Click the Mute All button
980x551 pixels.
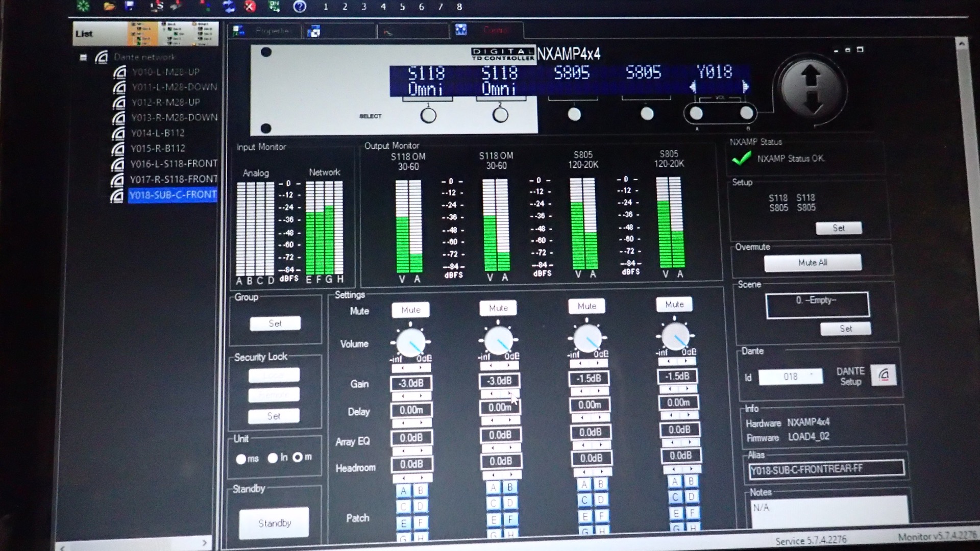pyautogui.click(x=812, y=263)
